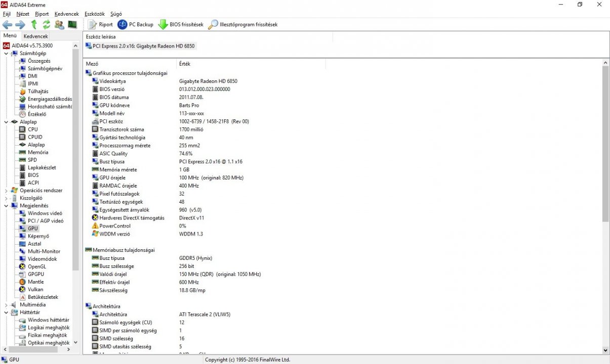Select the CPU tree item

click(x=32, y=129)
